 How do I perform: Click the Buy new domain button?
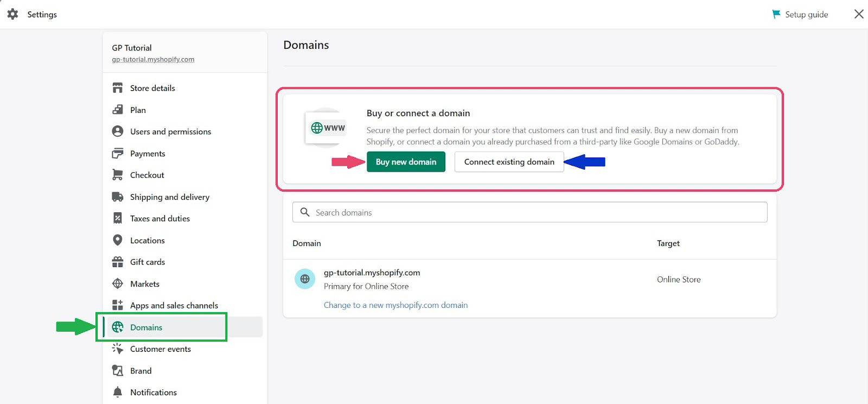[406, 162]
